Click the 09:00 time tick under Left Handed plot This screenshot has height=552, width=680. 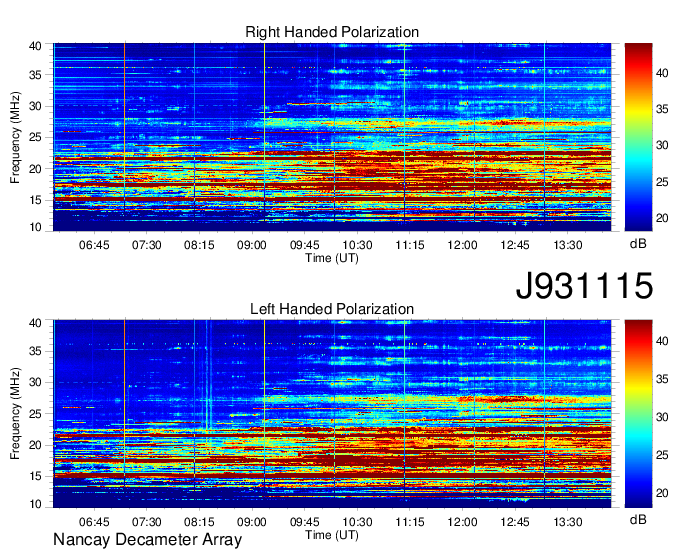tap(252, 522)
